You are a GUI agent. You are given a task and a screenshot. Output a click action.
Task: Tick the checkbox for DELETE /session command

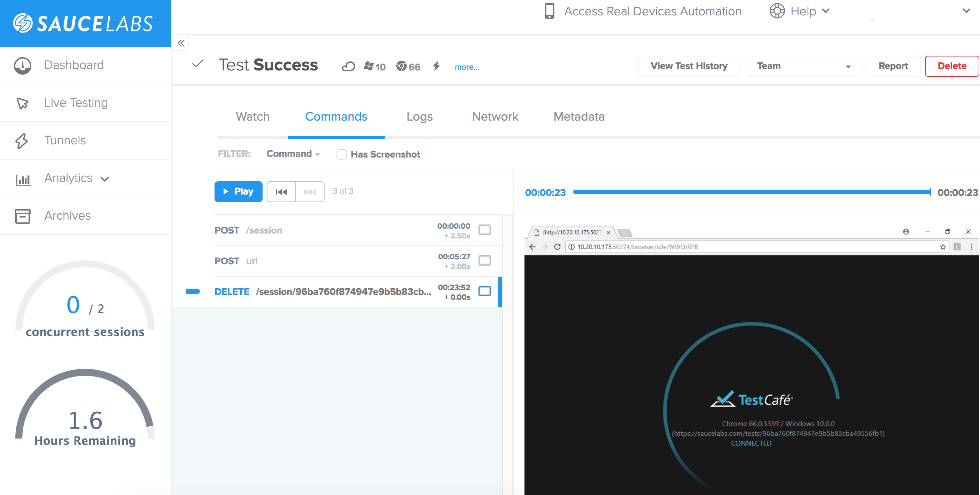tap(484, 291)
